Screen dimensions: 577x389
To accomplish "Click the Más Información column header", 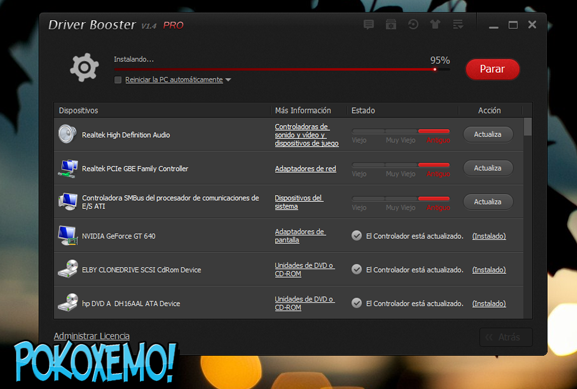I will 303,110.
